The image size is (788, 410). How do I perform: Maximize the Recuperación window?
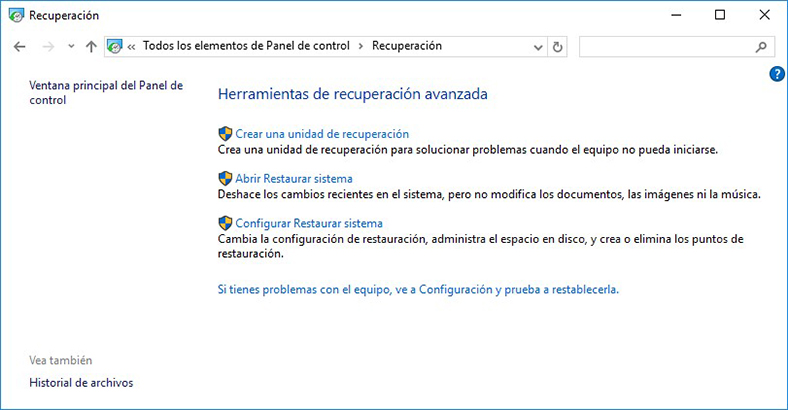(x=720, y=15)
